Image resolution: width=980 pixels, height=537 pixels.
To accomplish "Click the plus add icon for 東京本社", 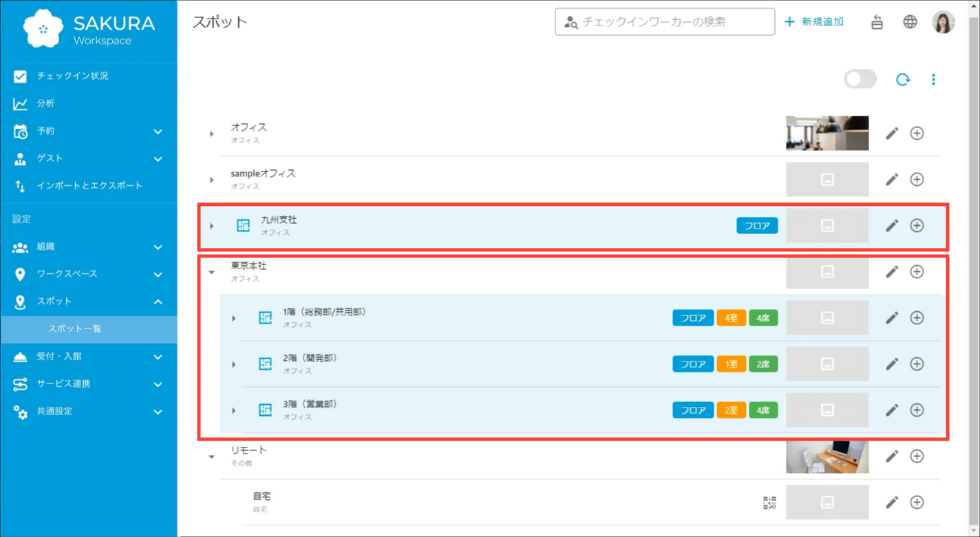I will pyautogui.click(x=917, y=272).
